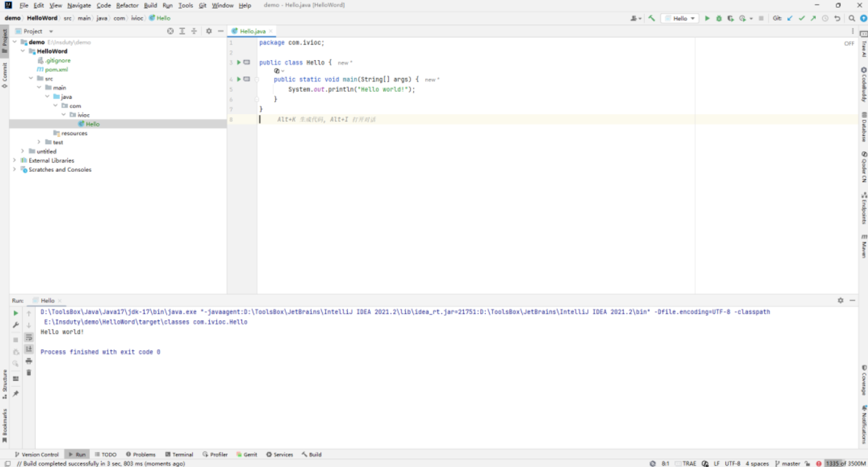The height and width of the screenshot is (467, 868).
Task: Open Project panel gear options
Action: tap(208, 31)
